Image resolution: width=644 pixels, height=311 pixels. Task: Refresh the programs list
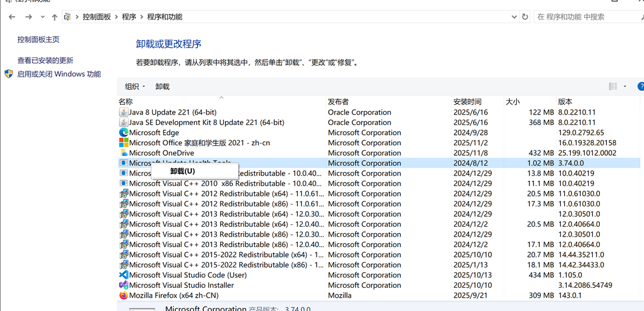(525, 17)
